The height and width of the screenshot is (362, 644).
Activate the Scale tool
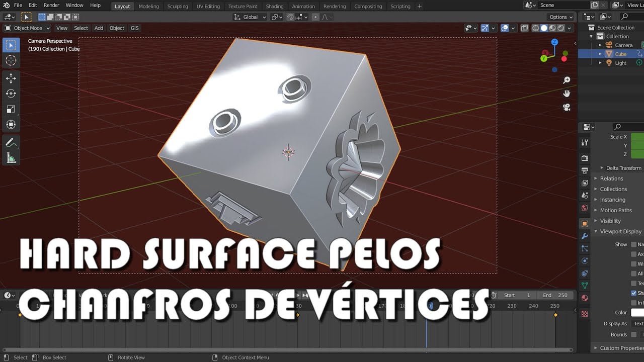coord(11,109)
